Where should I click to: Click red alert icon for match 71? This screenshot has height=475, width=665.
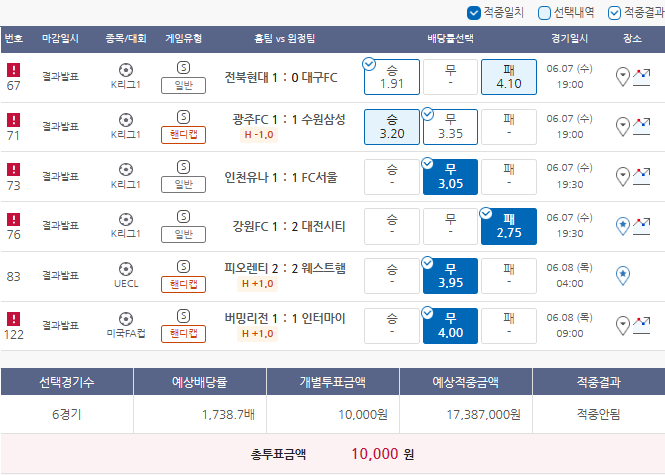14,120
